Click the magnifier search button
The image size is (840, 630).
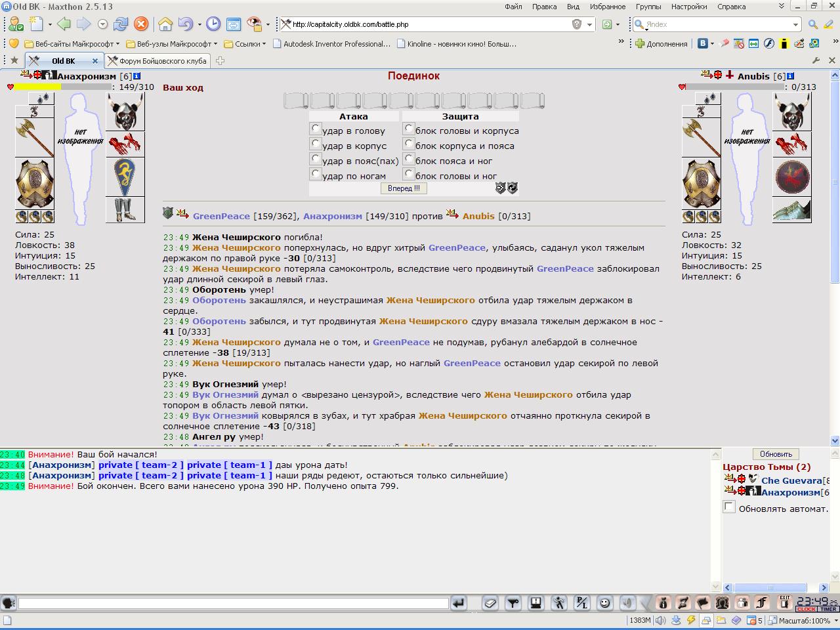[812, 24]
